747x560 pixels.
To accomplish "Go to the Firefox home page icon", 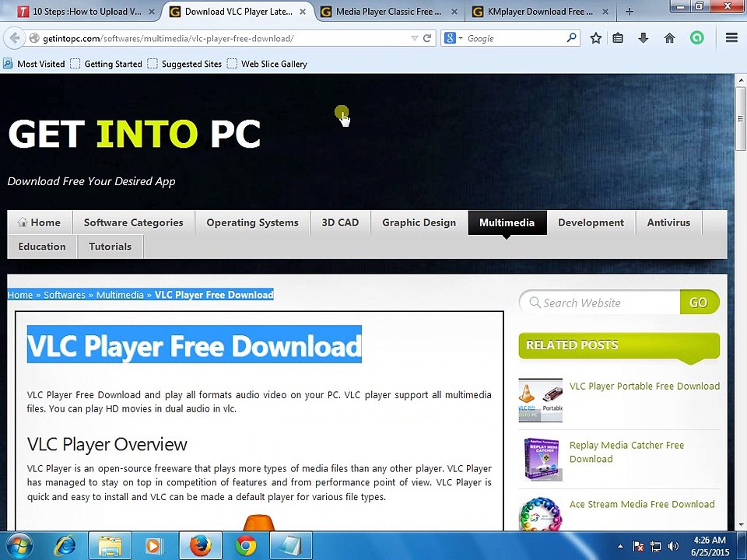I will (x=669, y=38).
